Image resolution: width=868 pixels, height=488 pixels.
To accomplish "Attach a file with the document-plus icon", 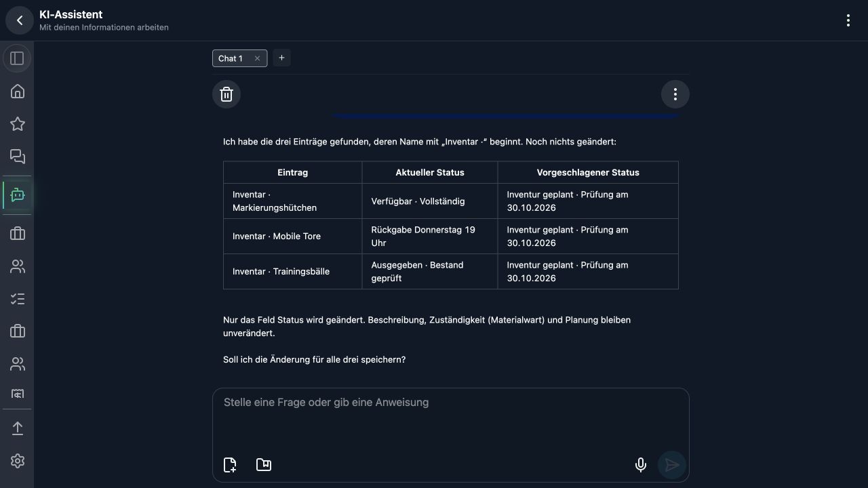I will (230, 464).
